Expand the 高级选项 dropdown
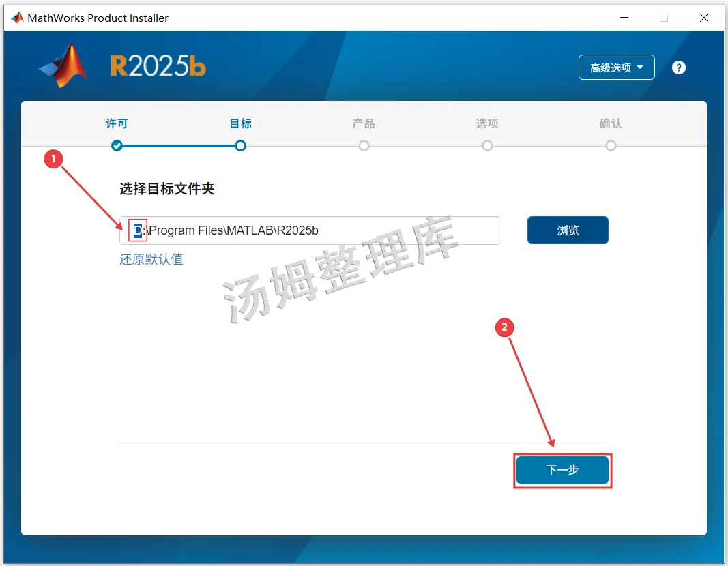Screen dimensions: 728x566 coord(617,68)
